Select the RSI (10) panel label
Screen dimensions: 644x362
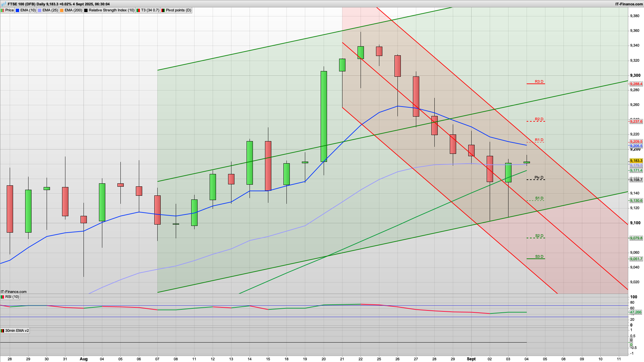pos(10,297)
